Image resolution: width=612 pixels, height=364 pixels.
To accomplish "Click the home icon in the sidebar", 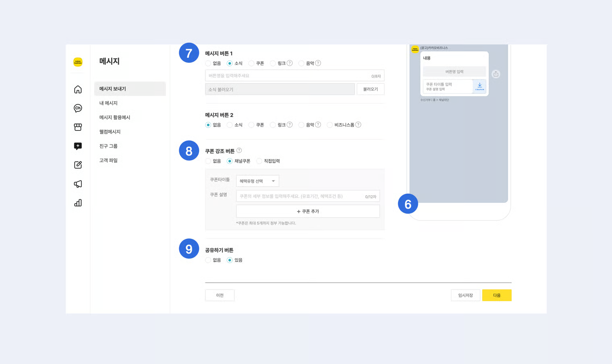I will (78, 89).
